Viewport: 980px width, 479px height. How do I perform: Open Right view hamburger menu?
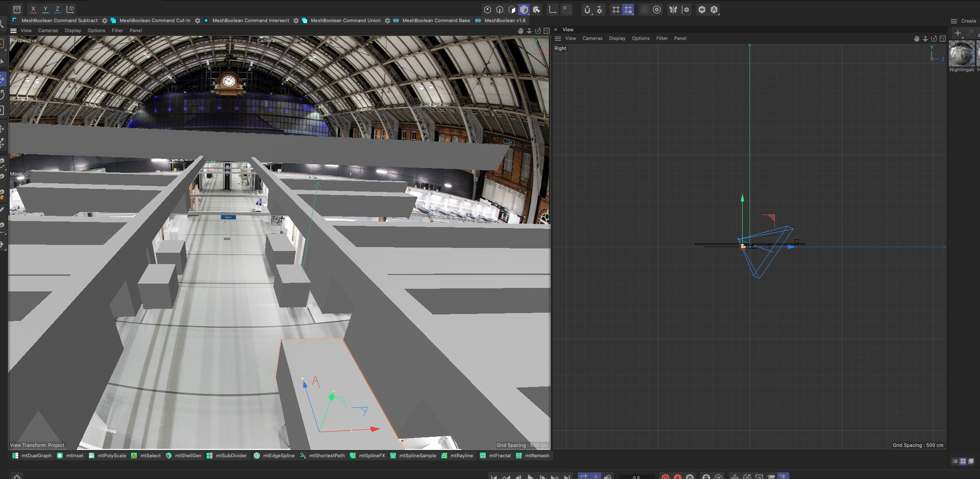pyautogui.click(x=558, y=38)
